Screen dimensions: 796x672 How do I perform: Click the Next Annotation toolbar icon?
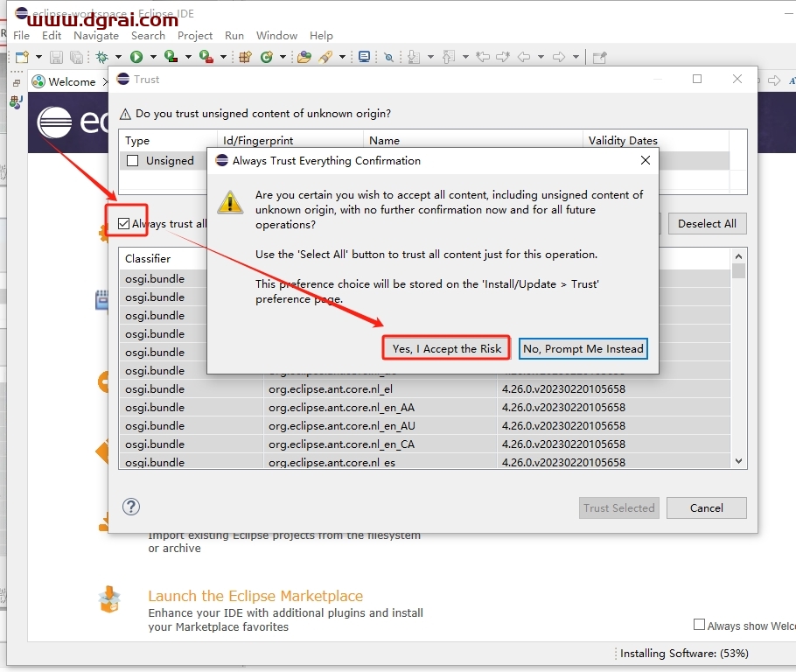pos(415,57)
